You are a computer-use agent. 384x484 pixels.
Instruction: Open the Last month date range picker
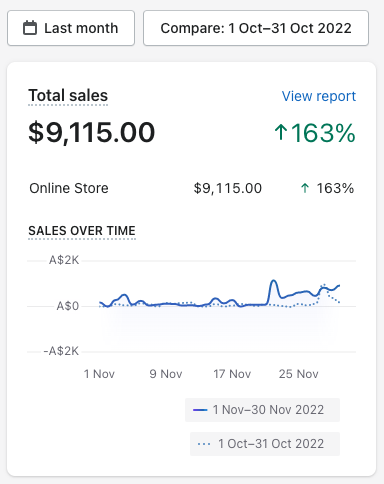tap(71, 28)
